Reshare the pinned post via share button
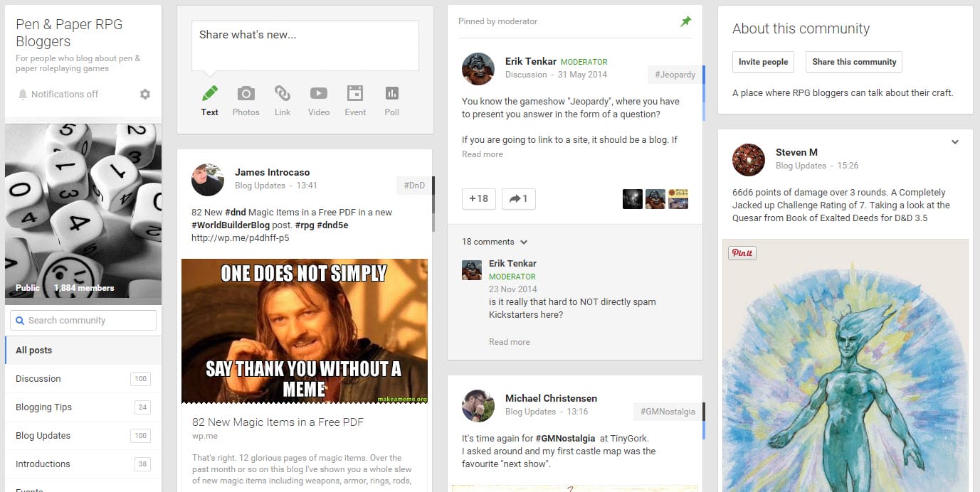Viewport: 980px width, 492px height. [519, 198]
